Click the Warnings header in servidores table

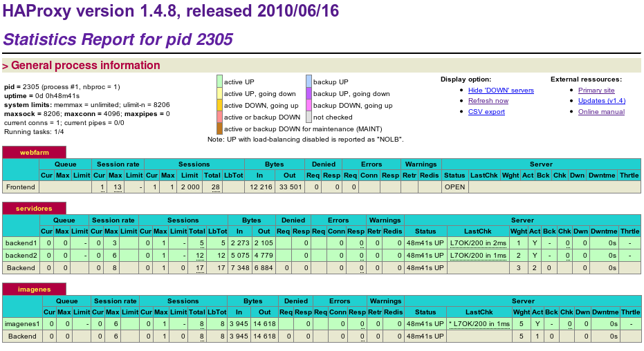click(x=385, y=220)
